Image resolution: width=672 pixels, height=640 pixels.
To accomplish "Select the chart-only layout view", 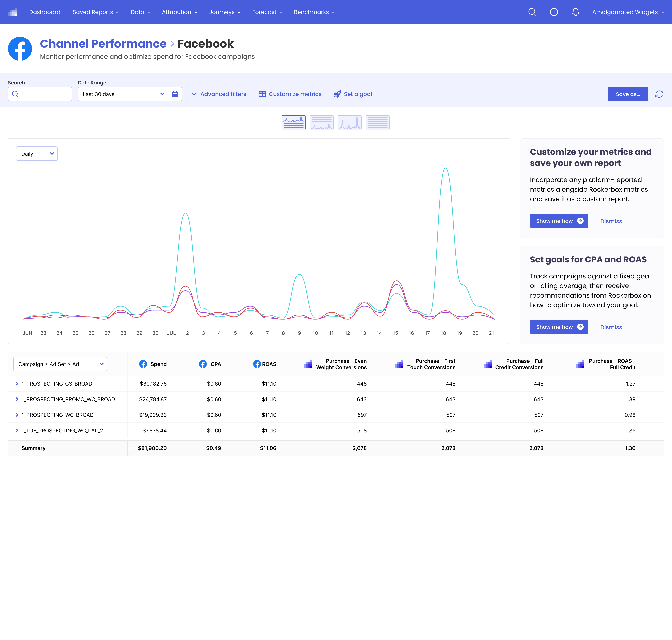I will (349, 123).
